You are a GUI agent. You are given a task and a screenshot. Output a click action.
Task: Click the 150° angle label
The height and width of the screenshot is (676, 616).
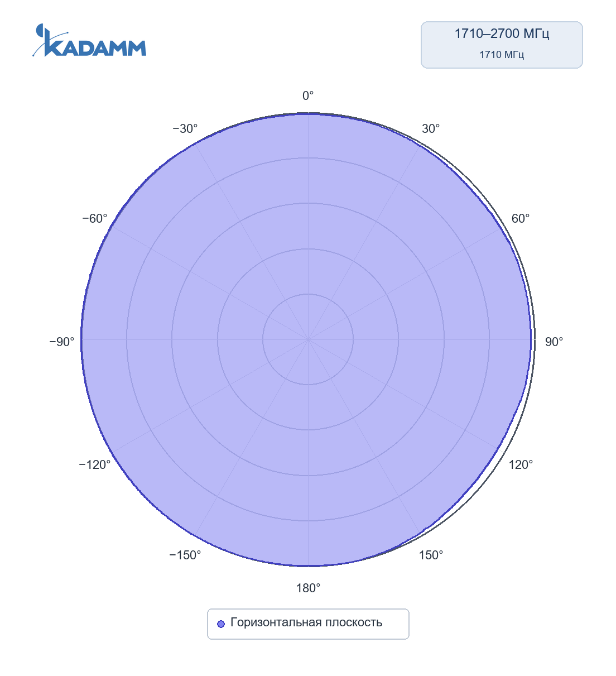[x=431, y=555]
